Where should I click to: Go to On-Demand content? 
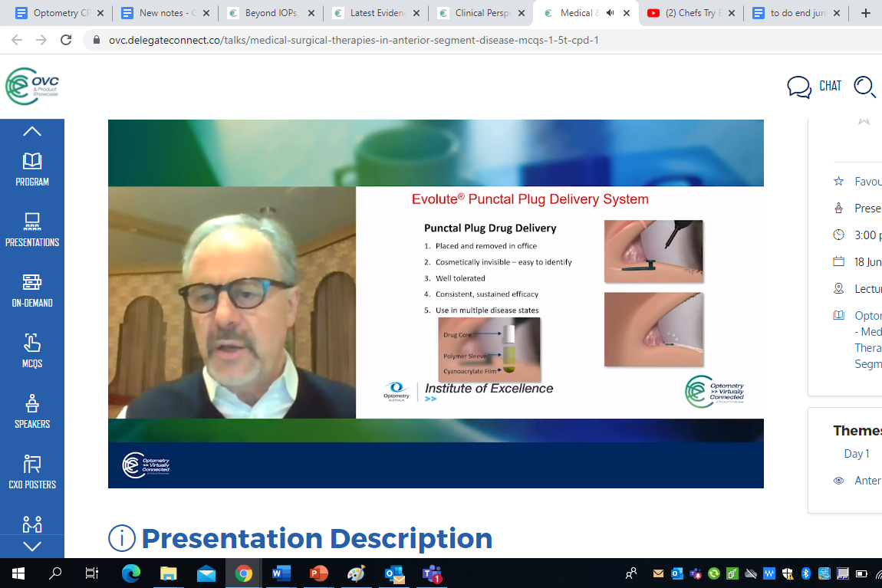(32, 291)
